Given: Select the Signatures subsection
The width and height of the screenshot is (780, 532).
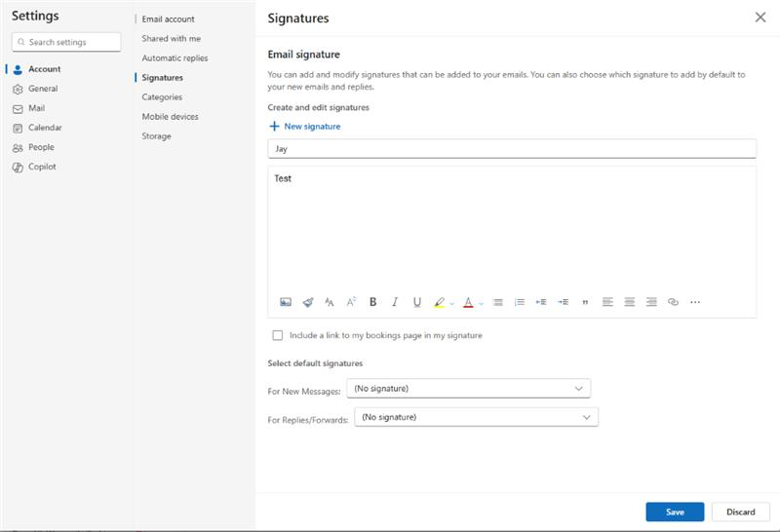Looking at the screenshot, I should point(162,78).
